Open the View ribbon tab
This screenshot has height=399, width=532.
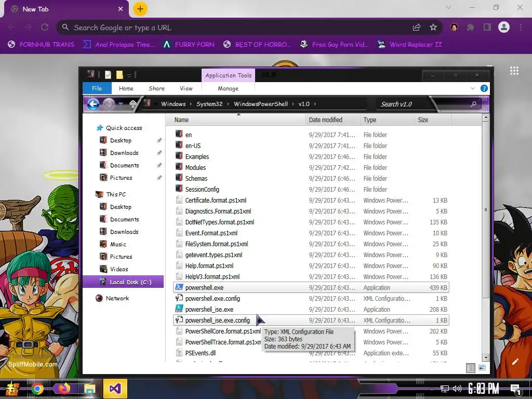tap(186, 88)
